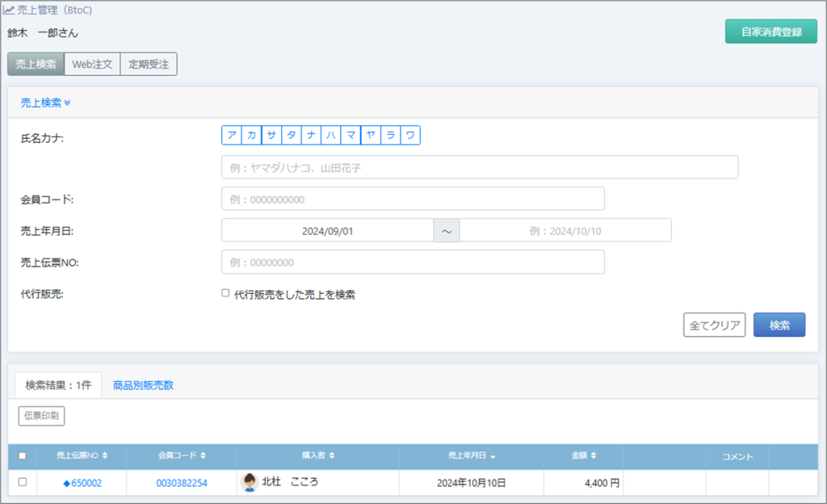The image size is (827, 504).
Task: Select the ア kana filter button
Action: (x=232, y=136)
